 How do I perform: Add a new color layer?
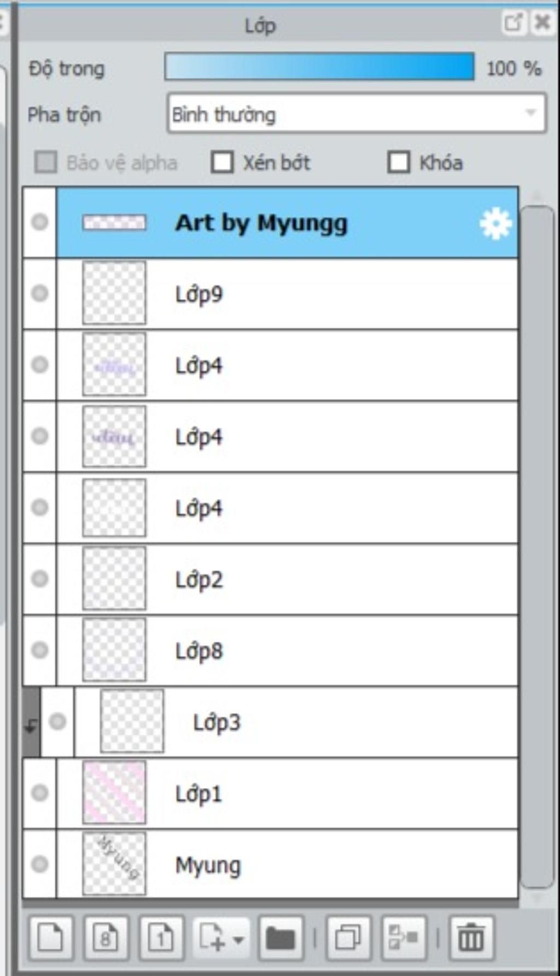pos(51,938)
